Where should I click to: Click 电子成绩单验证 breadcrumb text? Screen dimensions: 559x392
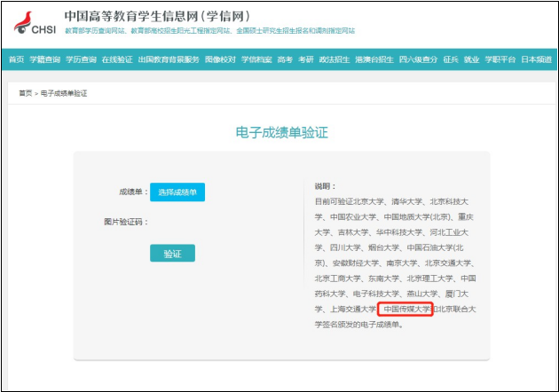tap(64, 93)
